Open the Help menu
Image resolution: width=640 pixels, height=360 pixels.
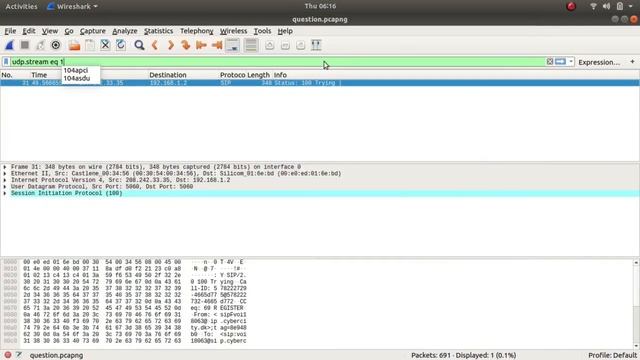(x=285, y=31)
